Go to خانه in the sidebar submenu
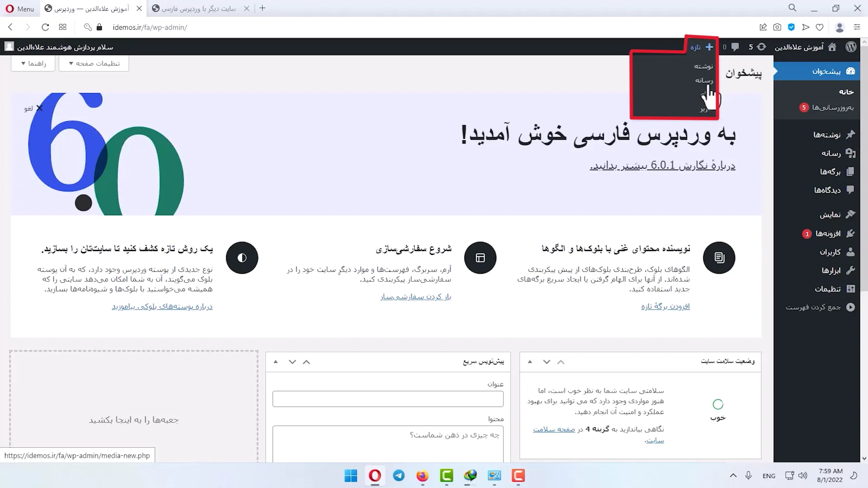868x488 pixels. [x=846, y=92]
